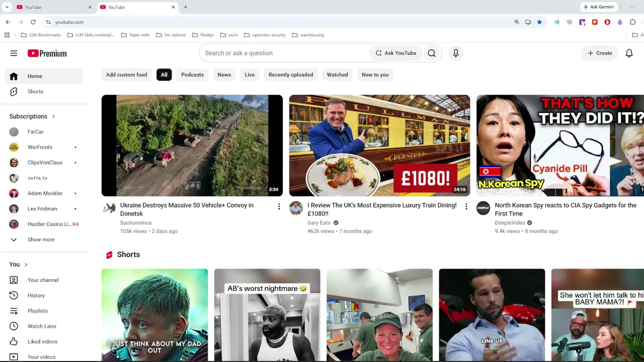This screenshot has height=362, width=644.
Task: Open more options for Ukraine convoy video
Action: click(x=279, y=207)
